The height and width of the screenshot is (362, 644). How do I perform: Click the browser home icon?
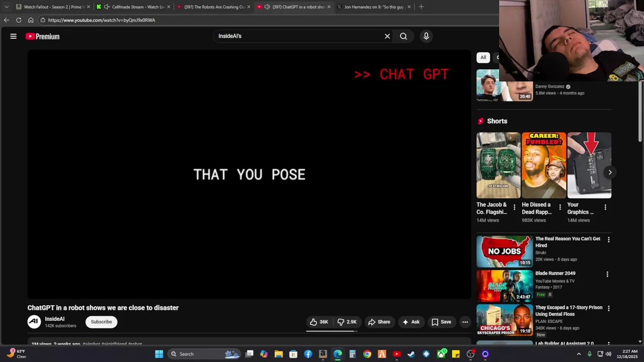(x=31, y=20)
